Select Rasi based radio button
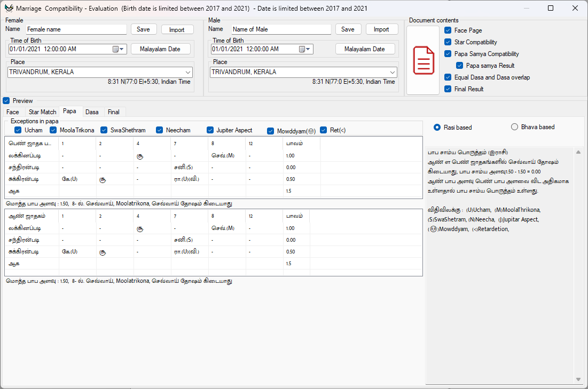The height and width of the screenshot is (389, 588). coord(437,128)
